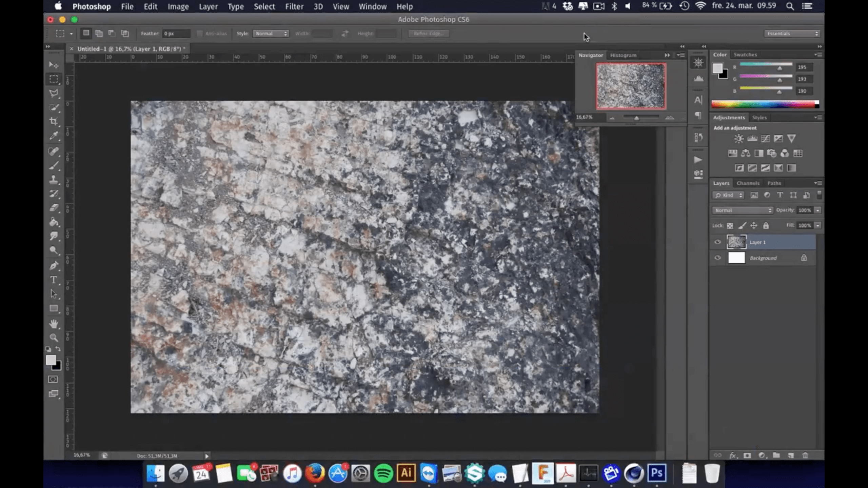
Task: Select the Zoom tool
Action: point(54,337)
